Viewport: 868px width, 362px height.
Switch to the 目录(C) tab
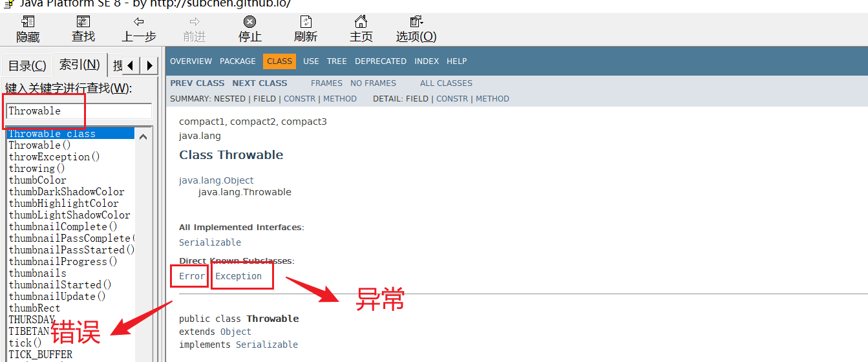(27, 65)
